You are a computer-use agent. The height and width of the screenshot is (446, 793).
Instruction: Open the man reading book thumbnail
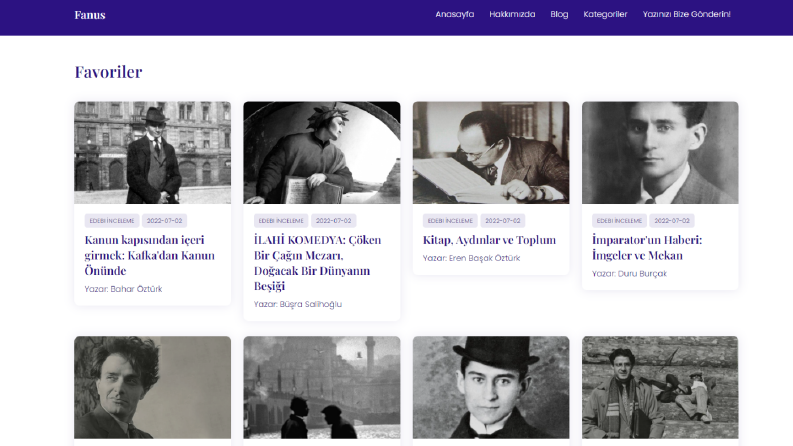pos(491,153)
